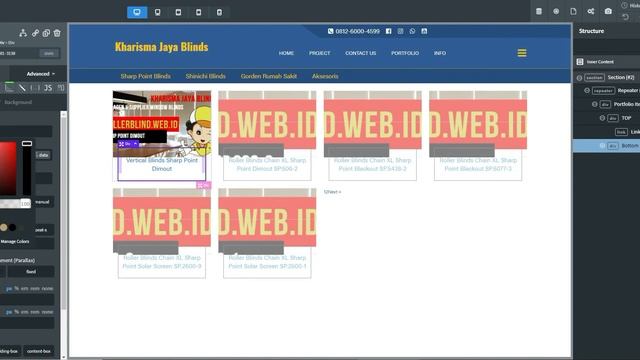Open the stylesheets database icon
Image resolution: width=640 pixels, height=360 pixels.
click(539, 11)
